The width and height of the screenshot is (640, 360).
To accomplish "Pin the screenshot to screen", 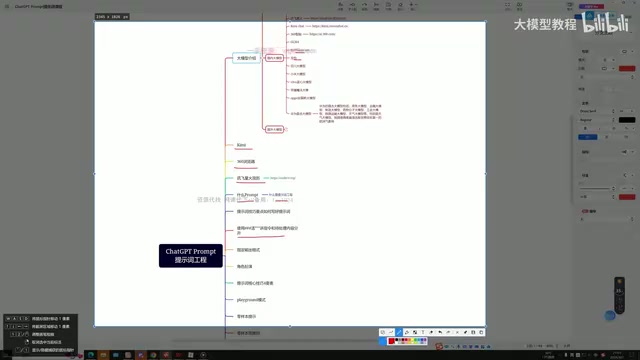I will [465, 332].
